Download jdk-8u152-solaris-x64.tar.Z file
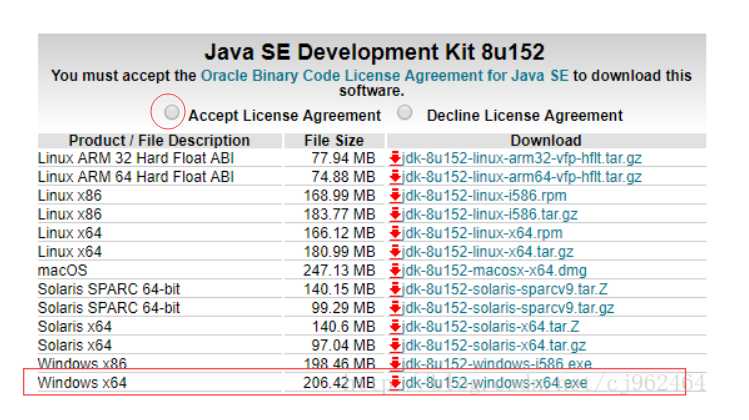Screen dimensions: 749x420 coord(491,326)
